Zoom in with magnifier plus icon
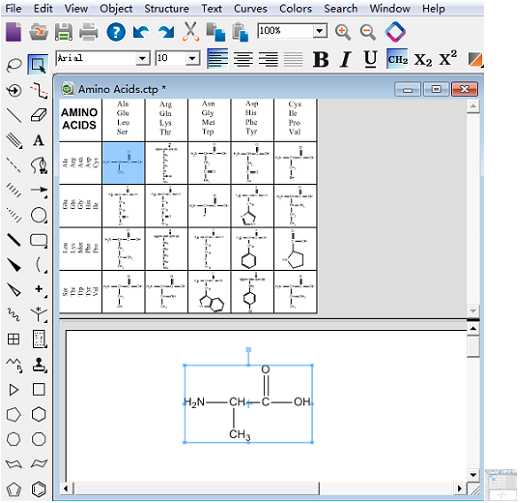Viewport: 520px width, 503px height. 342,32
